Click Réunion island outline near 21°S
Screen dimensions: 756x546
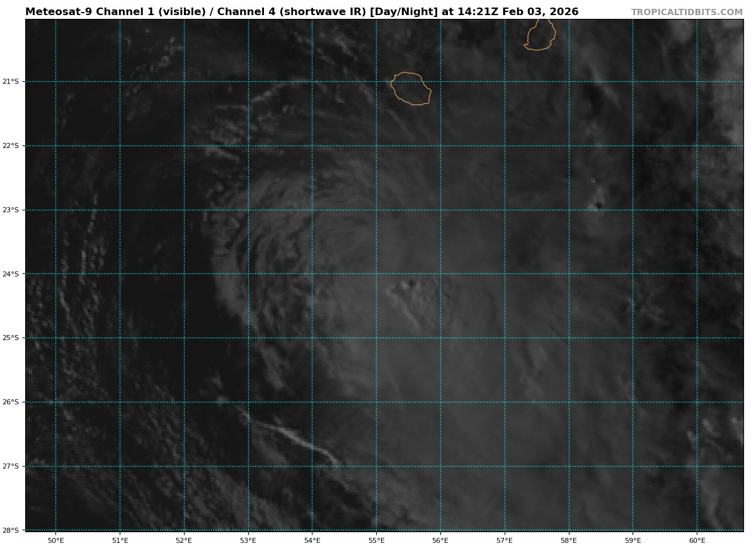click(411, 89)
